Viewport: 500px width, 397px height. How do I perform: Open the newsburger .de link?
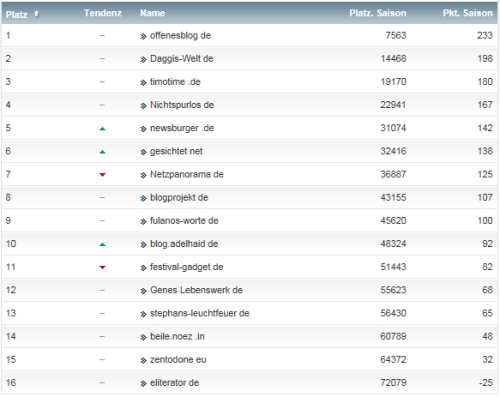182,128
